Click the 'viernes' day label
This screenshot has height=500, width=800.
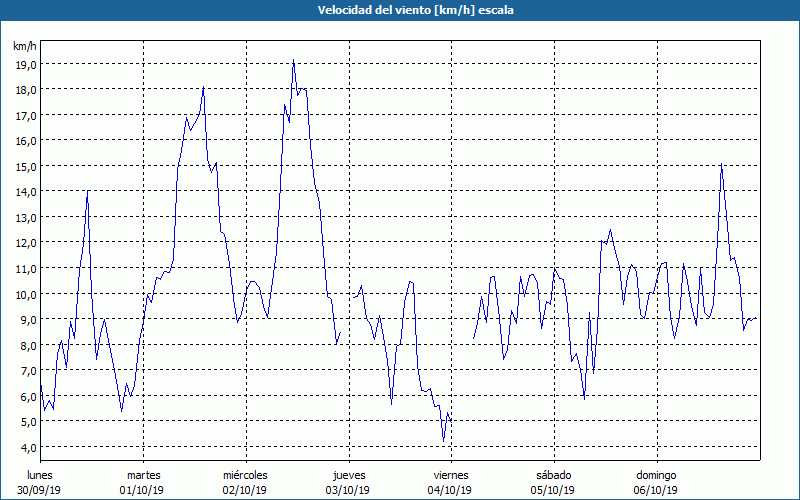click(x=451, y=475)
